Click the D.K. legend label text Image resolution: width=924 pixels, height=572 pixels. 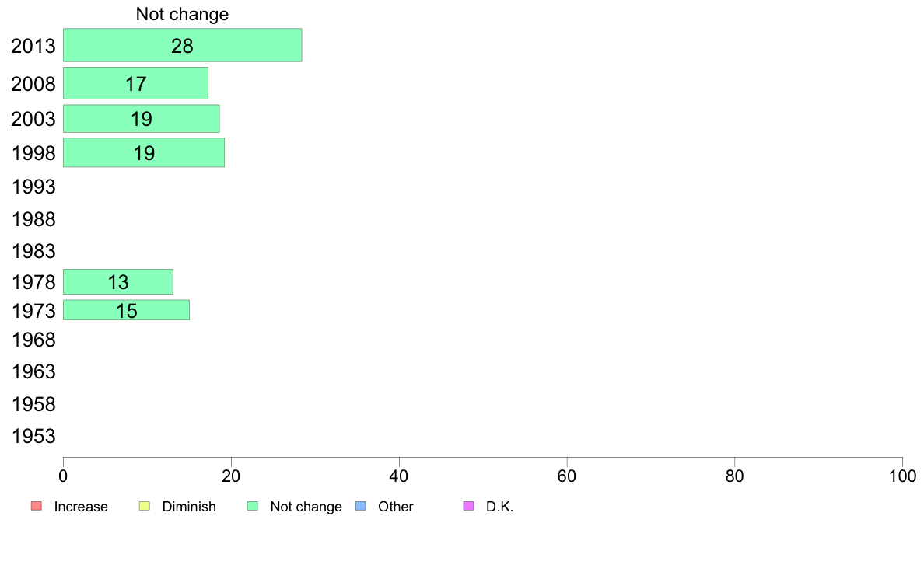(499, 507)
